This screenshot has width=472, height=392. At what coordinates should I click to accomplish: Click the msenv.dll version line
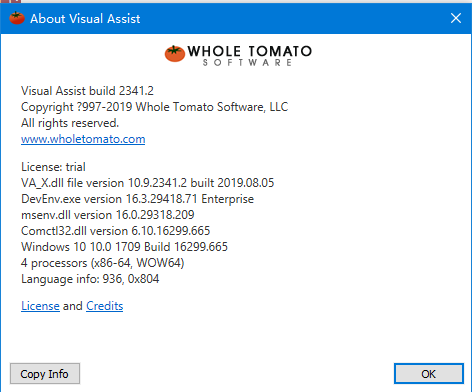pyautogui.click(x=108, y=215)
